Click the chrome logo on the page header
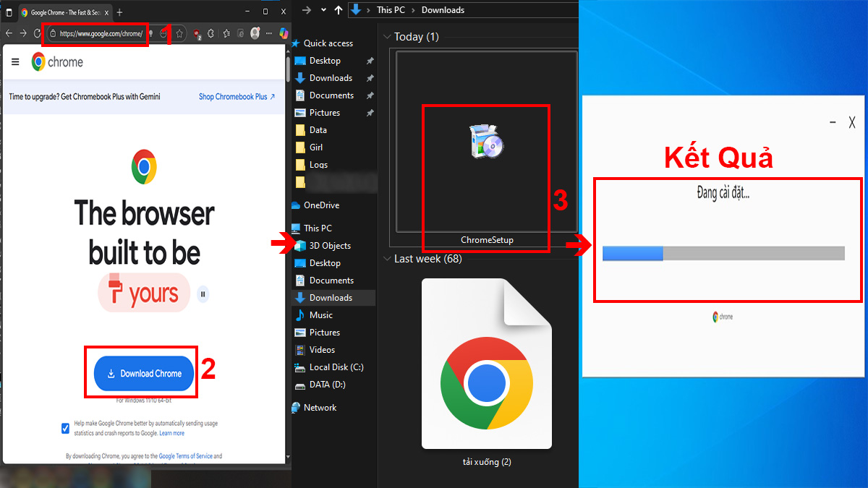The height and width of the screenshot is (488, 868). pyautogui.click(x=57, y=62)
